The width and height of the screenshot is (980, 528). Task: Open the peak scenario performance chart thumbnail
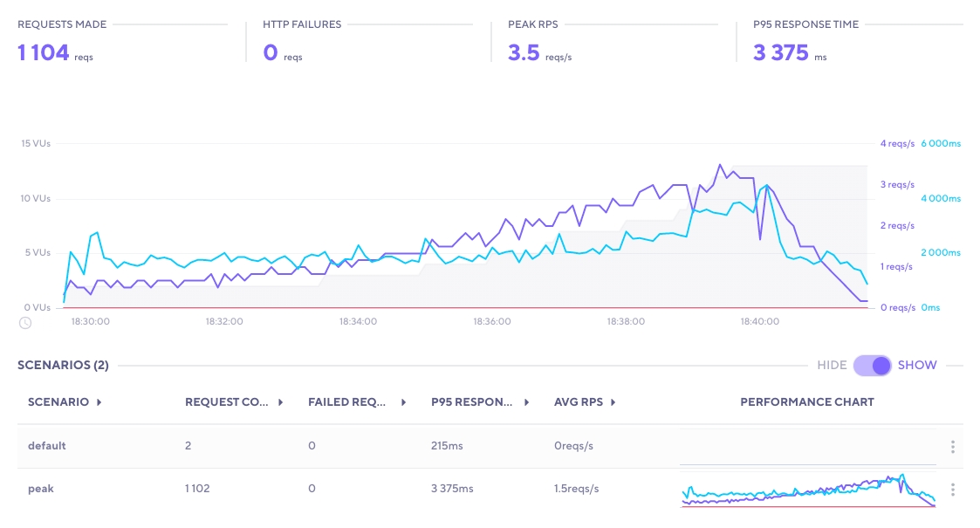(x=807, y=490)
